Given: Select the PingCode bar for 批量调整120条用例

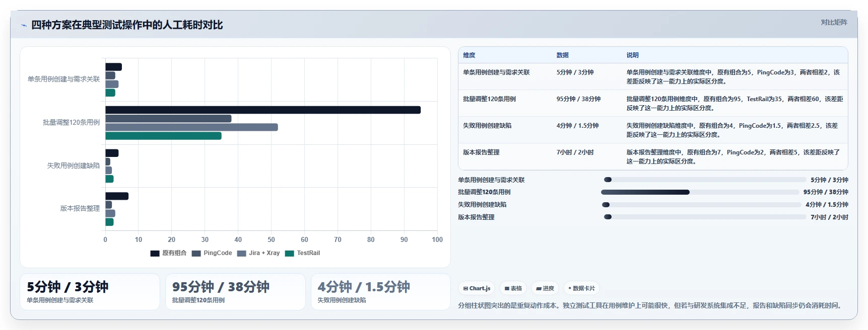Looking at the screenshot, I should (x=168, y=119).
